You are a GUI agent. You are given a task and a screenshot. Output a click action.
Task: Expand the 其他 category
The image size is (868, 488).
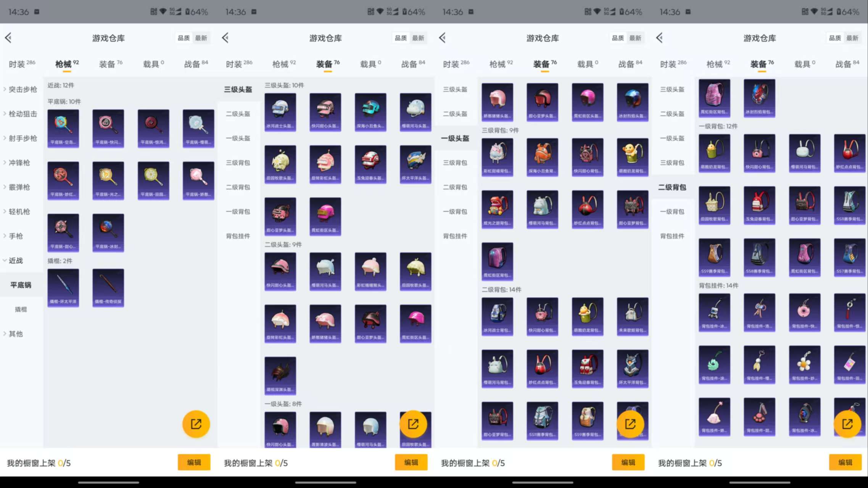15,334
